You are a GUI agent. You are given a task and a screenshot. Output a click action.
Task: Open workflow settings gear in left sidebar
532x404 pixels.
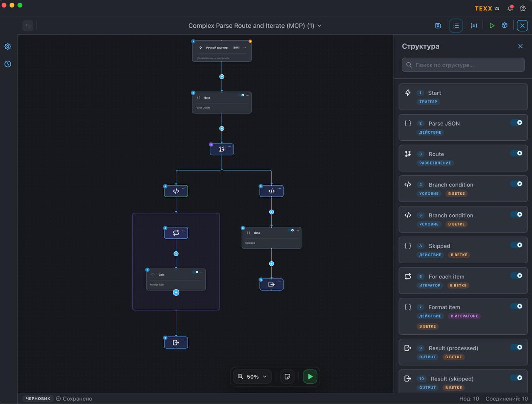tap(7, 46)
